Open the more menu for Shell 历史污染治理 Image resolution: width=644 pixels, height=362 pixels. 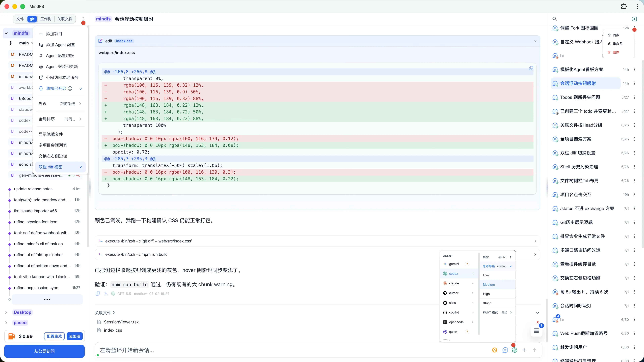click(634, 167)
